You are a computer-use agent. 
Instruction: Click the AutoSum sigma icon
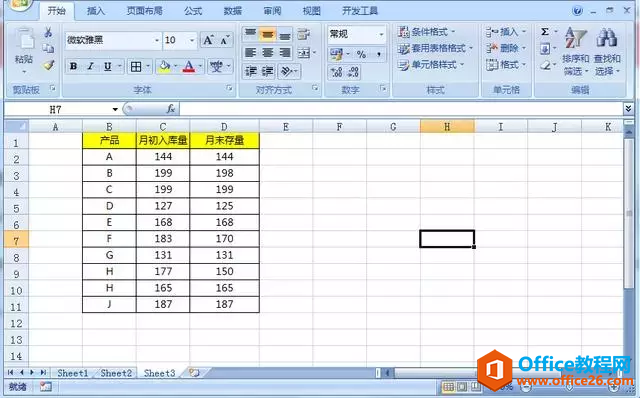coord(545,31)
